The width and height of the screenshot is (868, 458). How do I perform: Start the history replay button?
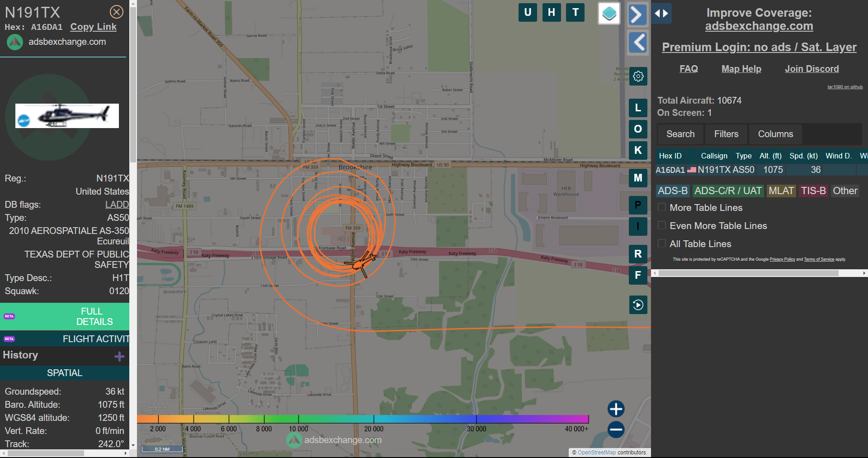(638, 305)
